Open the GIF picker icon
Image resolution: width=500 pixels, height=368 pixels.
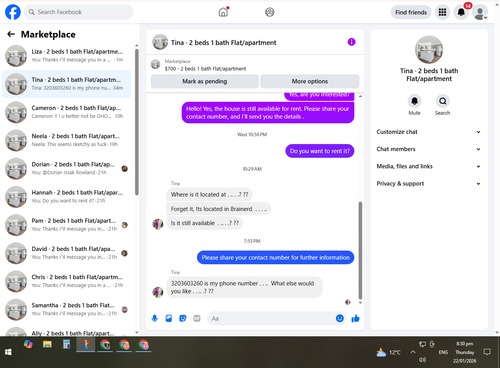tap(197, 318)
